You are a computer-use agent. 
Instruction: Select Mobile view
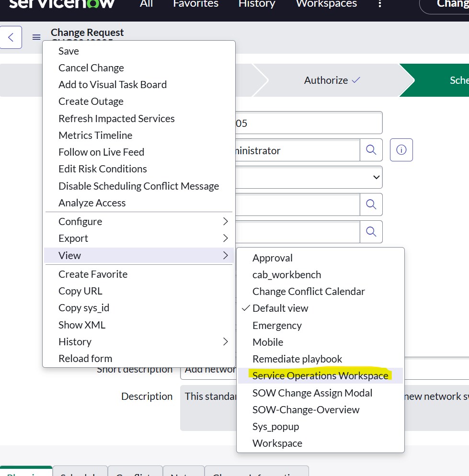click(x=320, y=342)
